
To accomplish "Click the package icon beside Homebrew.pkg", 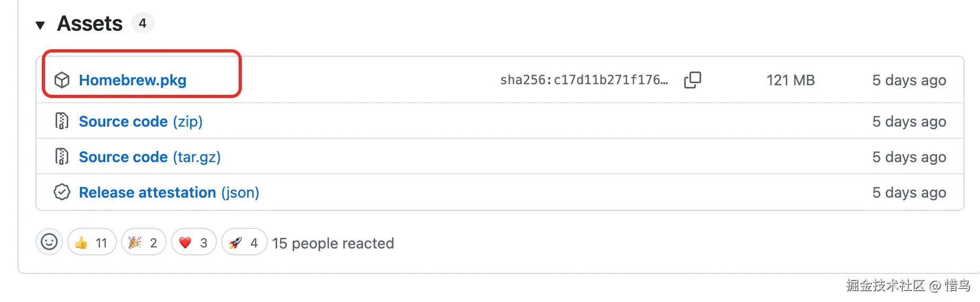I will (x=62, y=80).
